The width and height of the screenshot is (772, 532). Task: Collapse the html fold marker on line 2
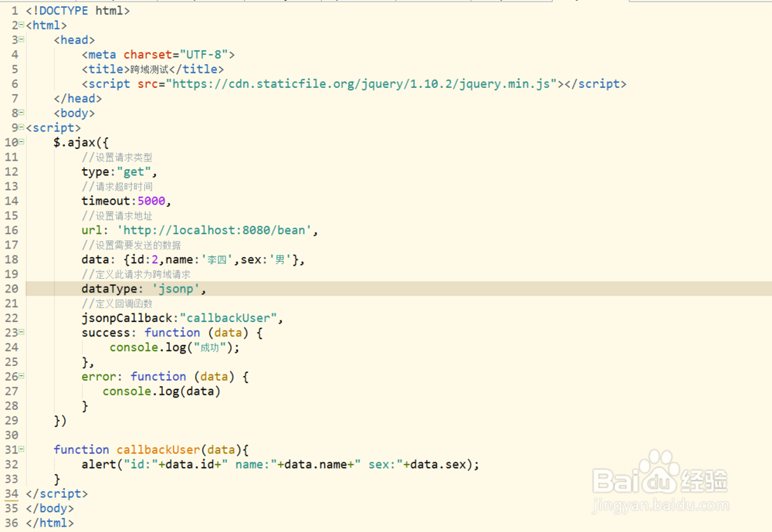(x=21, y=25)
